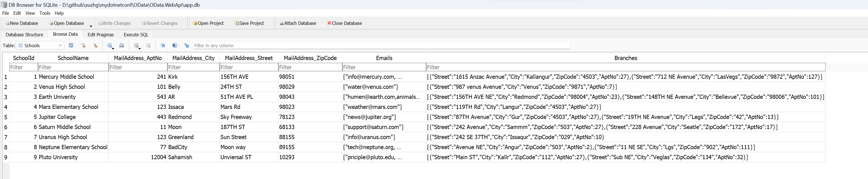The height and width of the screenshot is (179, 868).
Task: Click the Branches filter box
Action: click(x=626, y=67)
